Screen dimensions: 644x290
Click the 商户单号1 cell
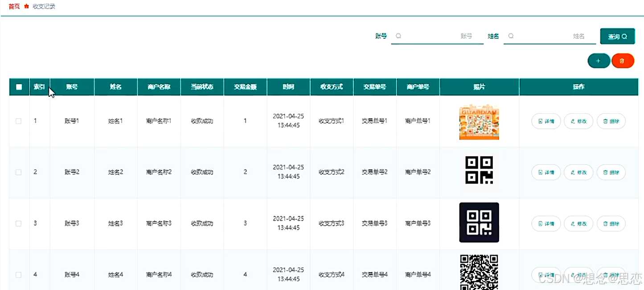(x=418, y=121)
